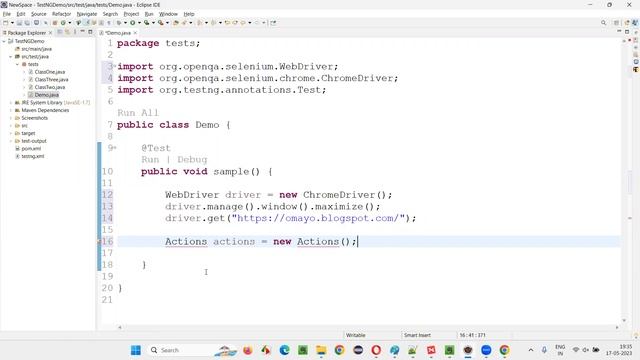Click Run All code lens link
The width and height of the screenshot is (640, 360).
(x=138, y=113)
